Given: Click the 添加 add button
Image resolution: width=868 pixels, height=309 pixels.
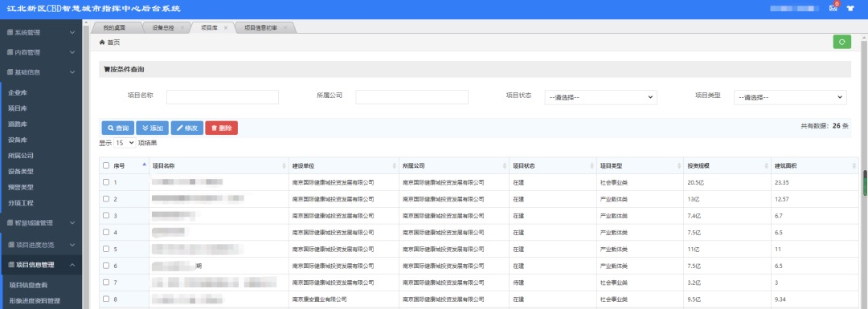Looking at the screenshot, I should (x=152, y=128).
